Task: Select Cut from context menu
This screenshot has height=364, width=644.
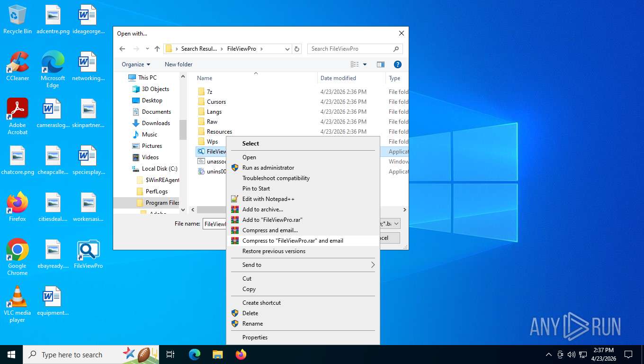Action: point(303,279)
